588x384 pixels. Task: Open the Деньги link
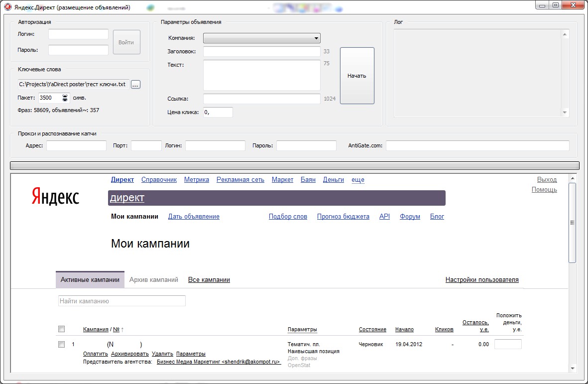334,180
